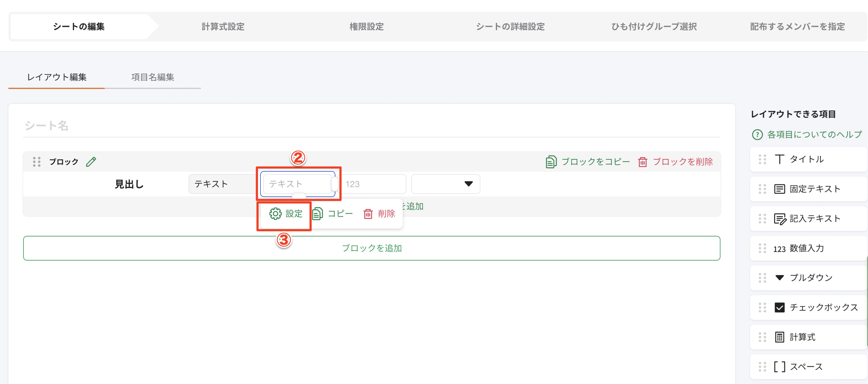Click the ブロック name label
Viewport: 868px width, 384px height.
pos(64,162)
